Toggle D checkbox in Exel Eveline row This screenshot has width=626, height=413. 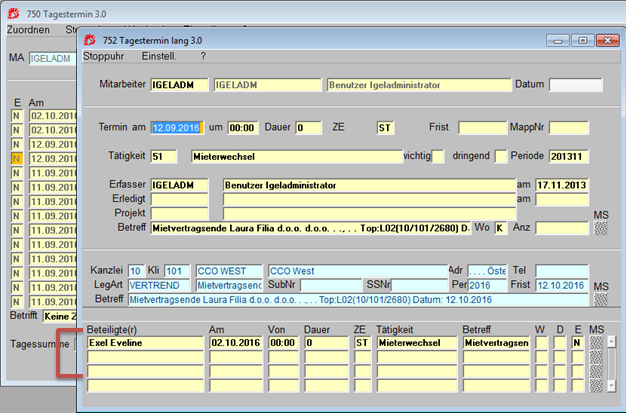[559, 343]
